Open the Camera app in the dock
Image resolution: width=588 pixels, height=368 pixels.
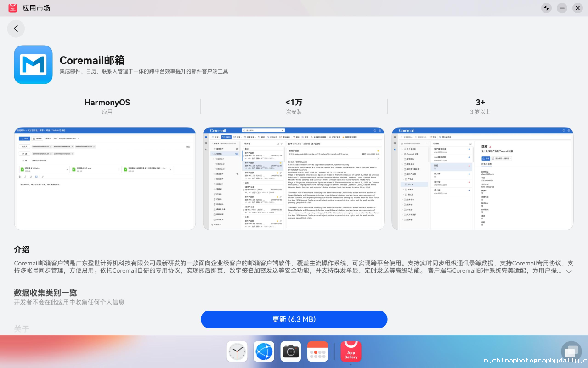pyautogui.click(x=291, y=351)
